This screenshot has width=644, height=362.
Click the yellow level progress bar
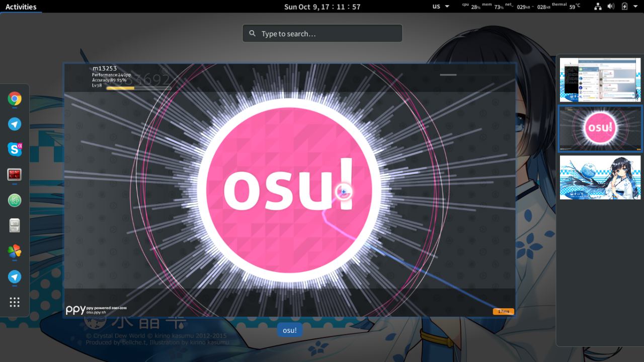point(138,88)
